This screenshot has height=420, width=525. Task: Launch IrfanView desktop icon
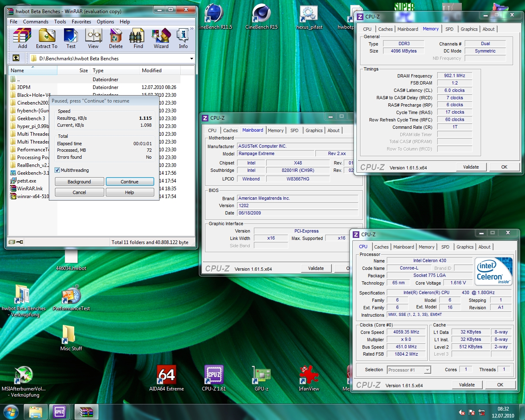(309, 377)
